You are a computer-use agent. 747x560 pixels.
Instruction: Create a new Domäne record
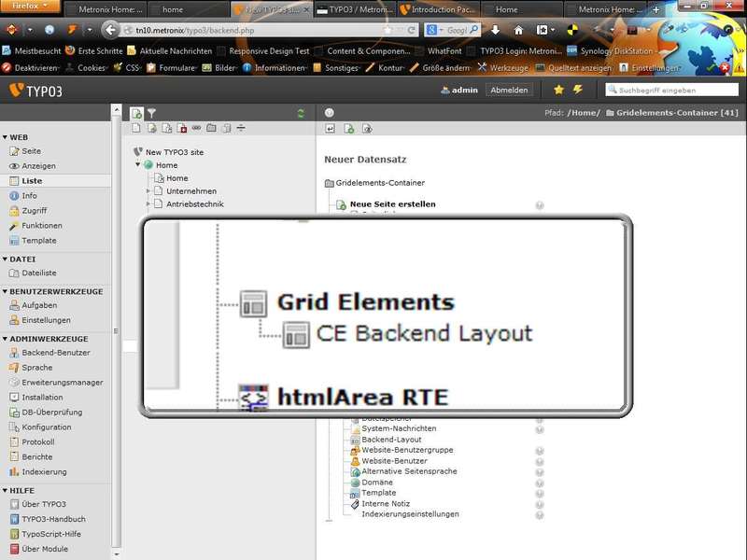coord(377,483)
